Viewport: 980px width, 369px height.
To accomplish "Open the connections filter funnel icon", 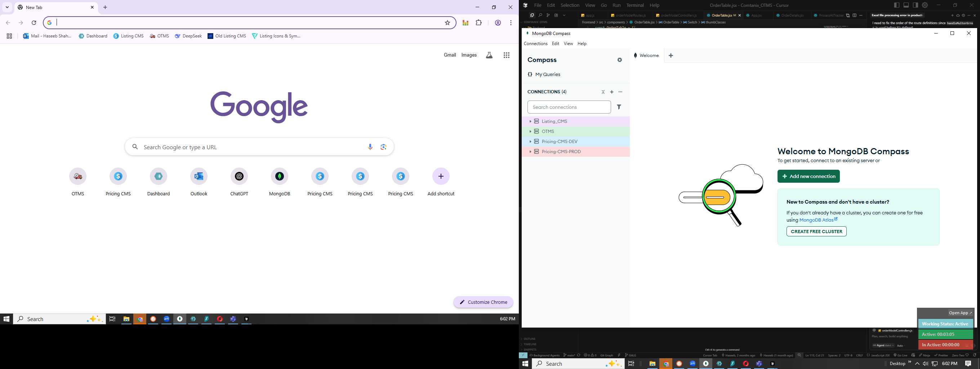I will point(619,107).
